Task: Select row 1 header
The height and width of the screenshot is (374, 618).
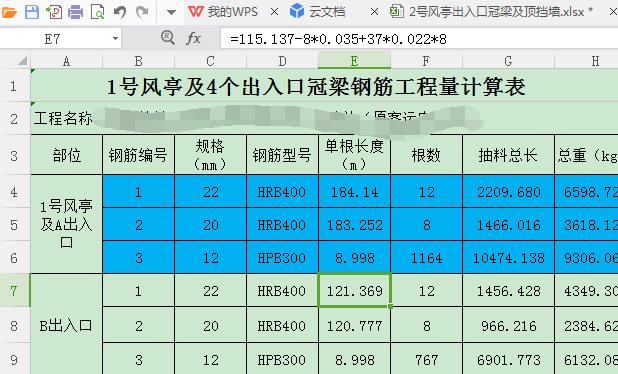Action: pos(15,86)
